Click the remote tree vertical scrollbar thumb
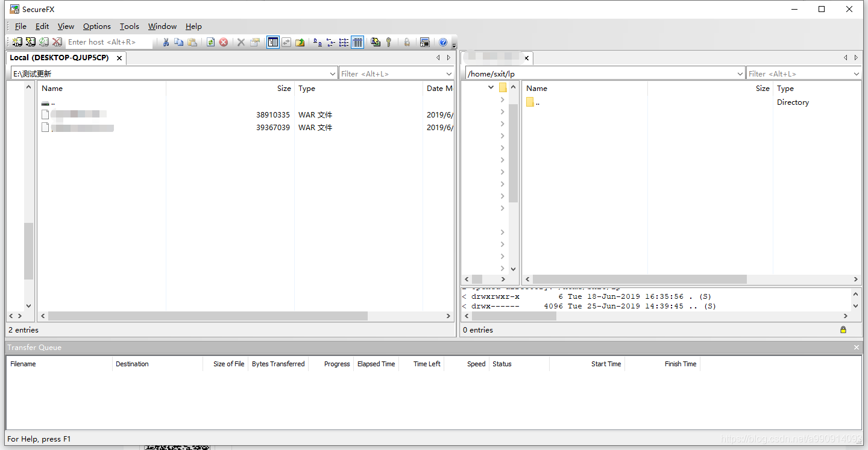 pyautogui.click(x=514, y=153)
